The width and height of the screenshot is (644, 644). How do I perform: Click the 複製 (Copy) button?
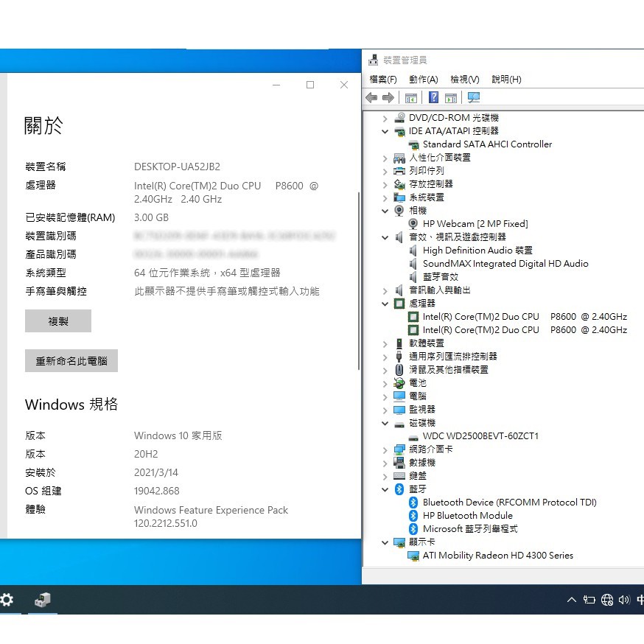(58, 321)
